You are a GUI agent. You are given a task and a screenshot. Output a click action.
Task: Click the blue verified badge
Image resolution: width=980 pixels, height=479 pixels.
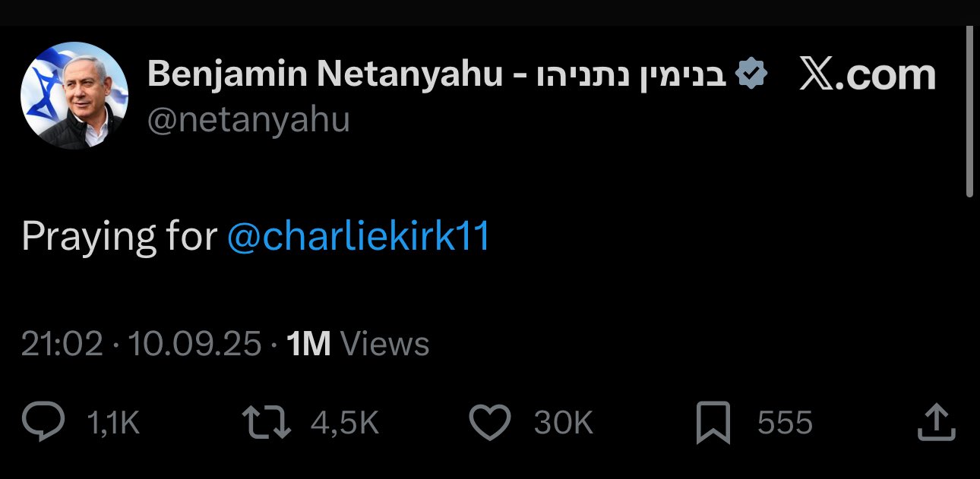753,75
